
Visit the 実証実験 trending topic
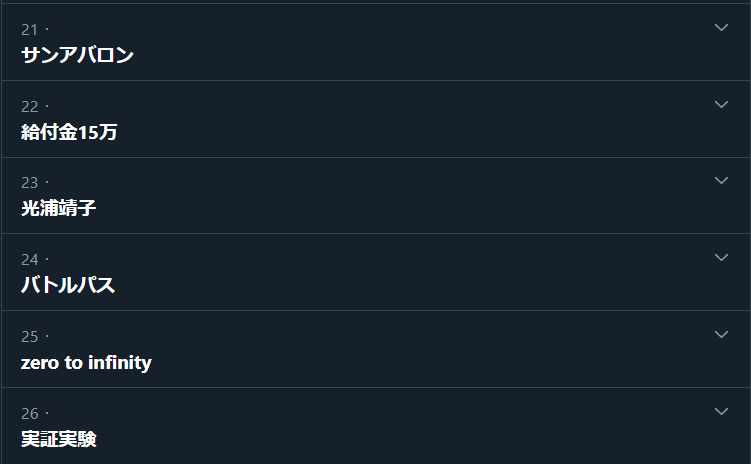tap(58, 439)
